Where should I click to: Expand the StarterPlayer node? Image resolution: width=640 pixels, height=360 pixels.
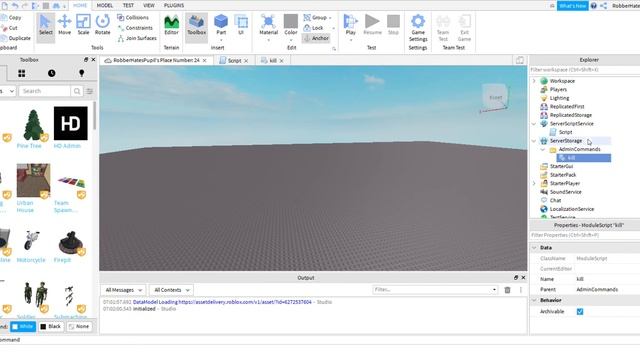coord(534,183)
